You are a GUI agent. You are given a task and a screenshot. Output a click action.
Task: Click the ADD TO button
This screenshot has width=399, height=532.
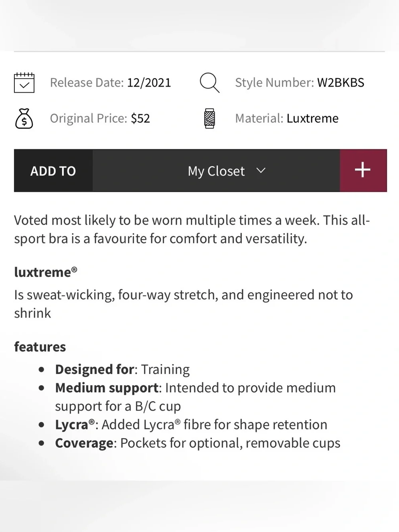[x=53, y=171]
